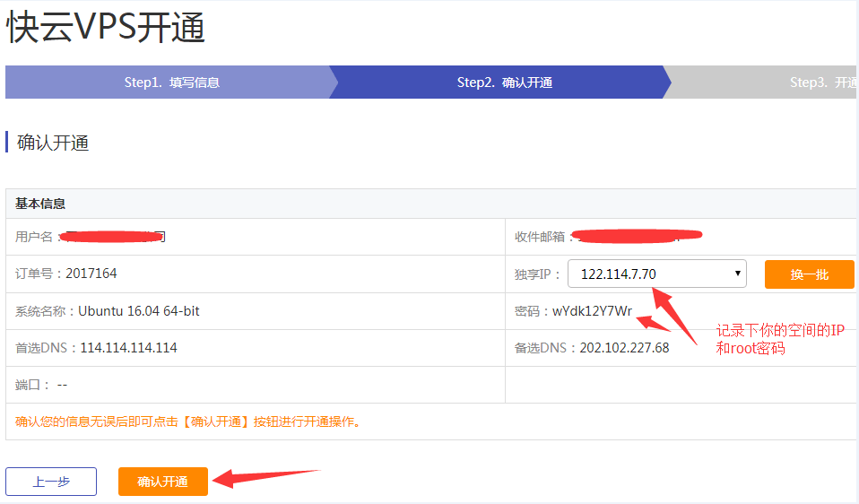Open the 独享IP dropdown showing 122.114.7.70
This screenshot has width=859, height=504.
[657, 274]
